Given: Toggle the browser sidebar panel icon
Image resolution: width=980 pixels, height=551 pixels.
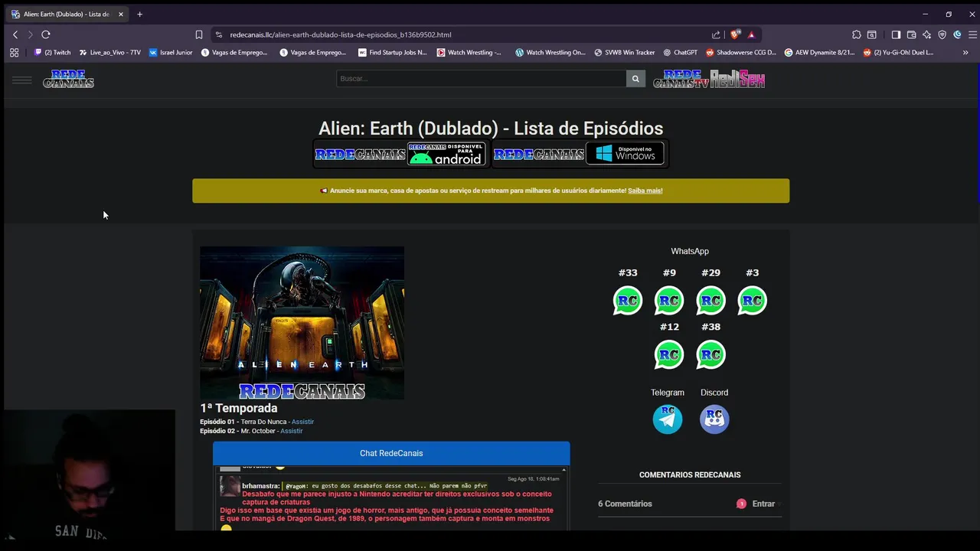Looking at the screenshot, I should point(896,34).
